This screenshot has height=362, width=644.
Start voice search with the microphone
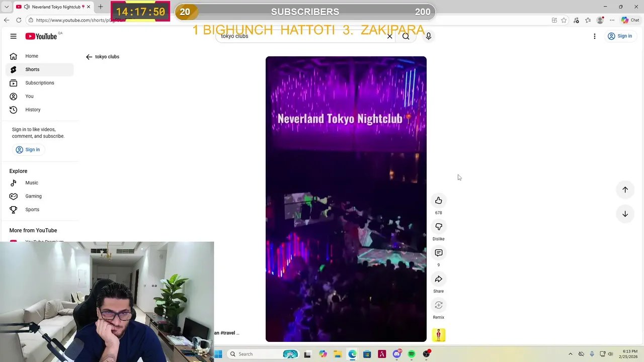(x=429, y=36)
